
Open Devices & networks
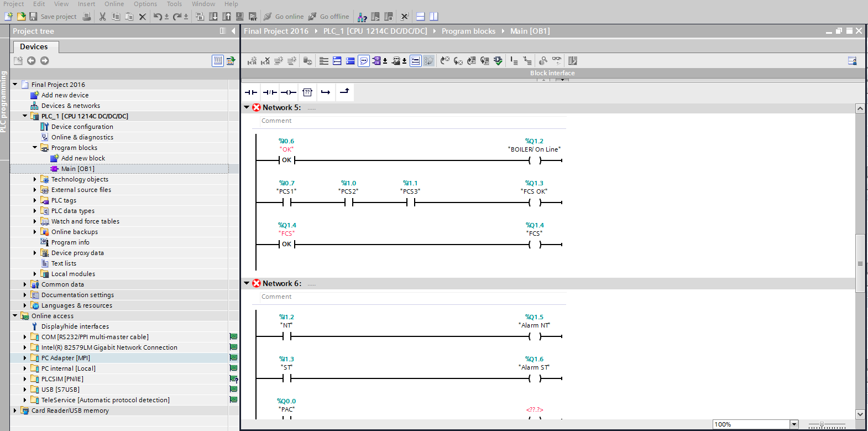pyautogui.click(x=71, y=106)
